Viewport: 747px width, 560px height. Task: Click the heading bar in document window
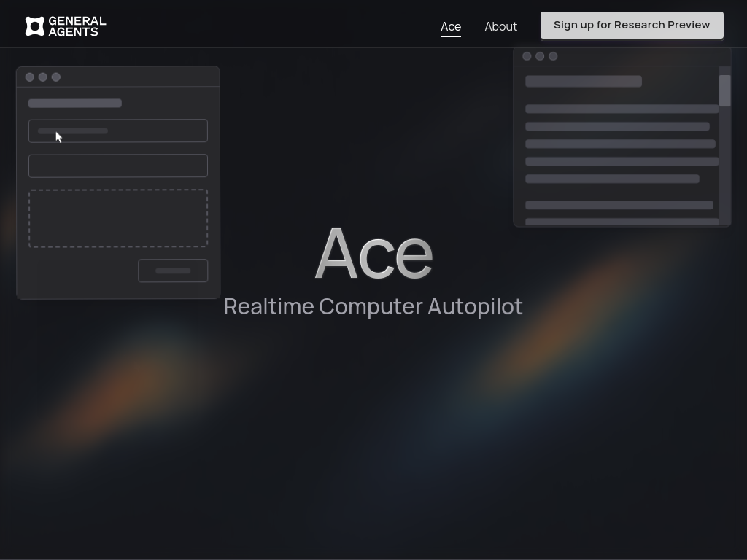tap(583, 81)
